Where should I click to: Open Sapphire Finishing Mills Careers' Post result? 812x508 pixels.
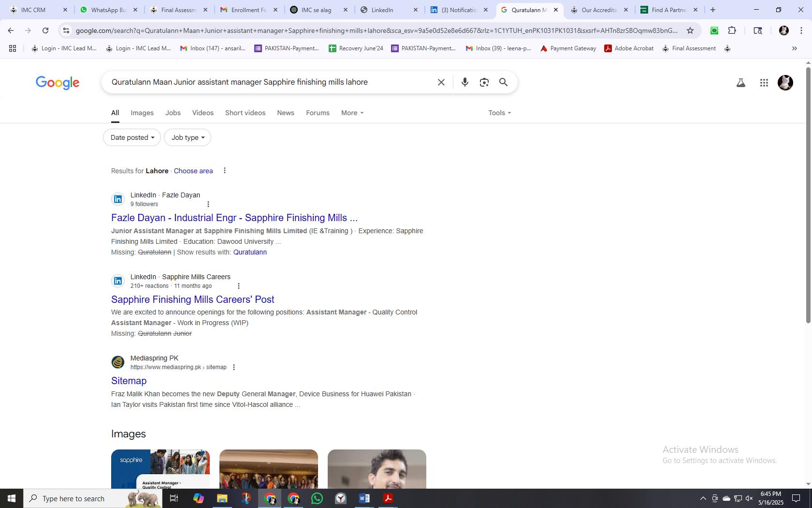193,299
